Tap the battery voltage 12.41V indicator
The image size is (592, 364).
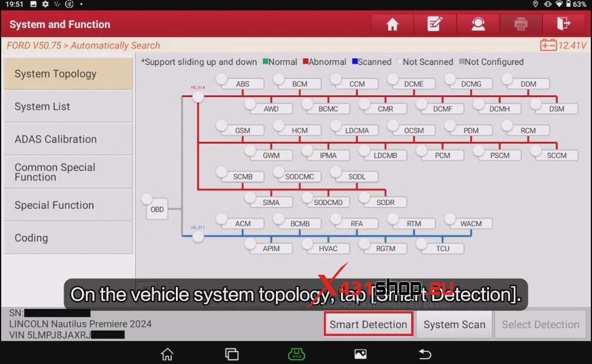[x=563, y=45]
